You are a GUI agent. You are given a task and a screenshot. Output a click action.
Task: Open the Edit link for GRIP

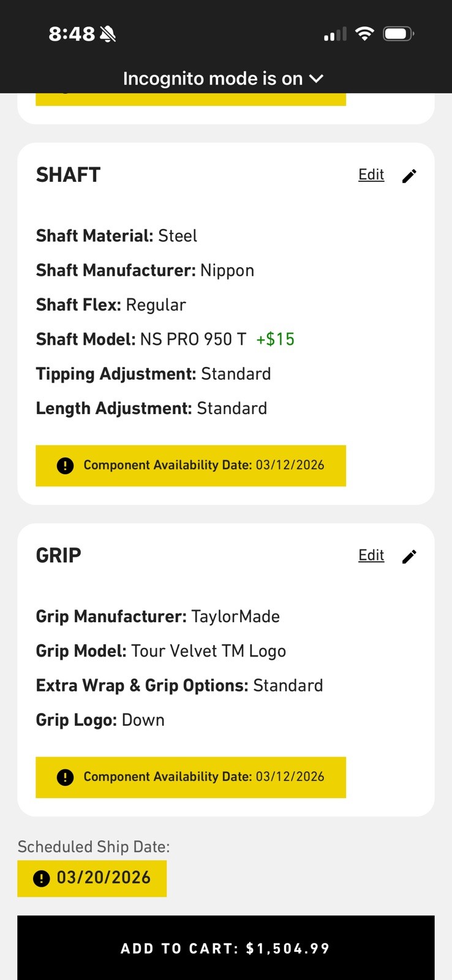pos(371,555)
